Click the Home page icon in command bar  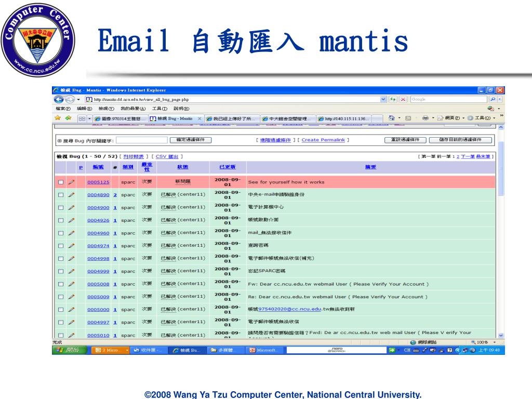392,118
